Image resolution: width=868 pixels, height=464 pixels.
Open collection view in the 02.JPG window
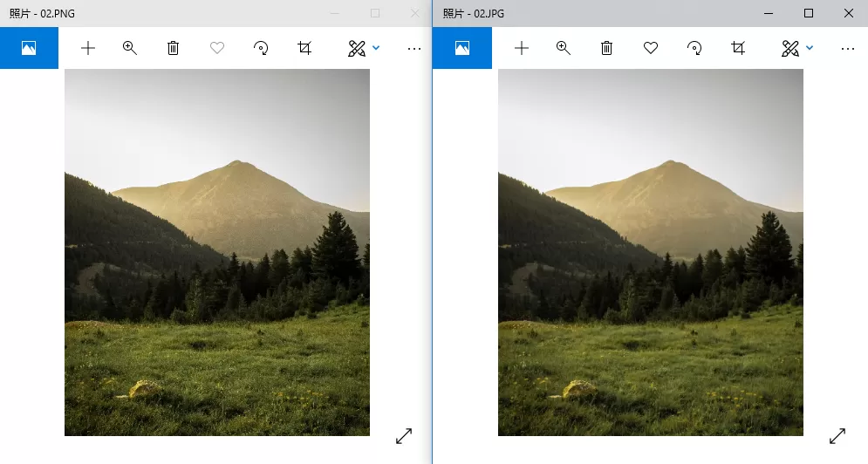[462, 48]
